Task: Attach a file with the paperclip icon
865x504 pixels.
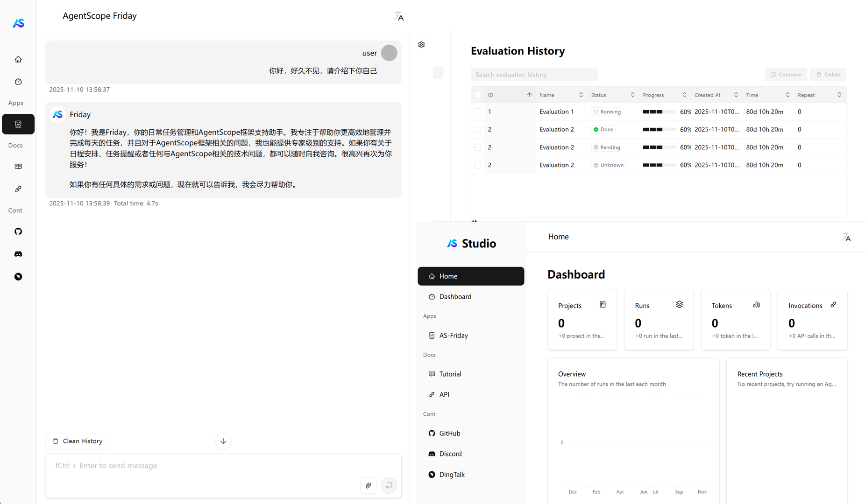Action: 369,485
